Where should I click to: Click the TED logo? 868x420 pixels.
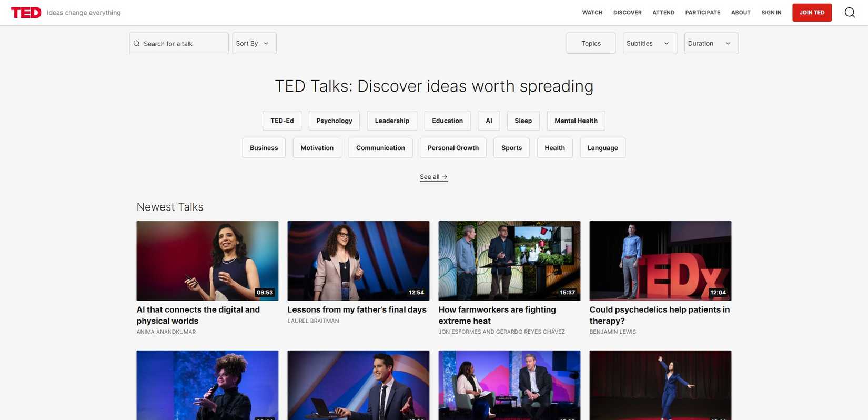26,13
